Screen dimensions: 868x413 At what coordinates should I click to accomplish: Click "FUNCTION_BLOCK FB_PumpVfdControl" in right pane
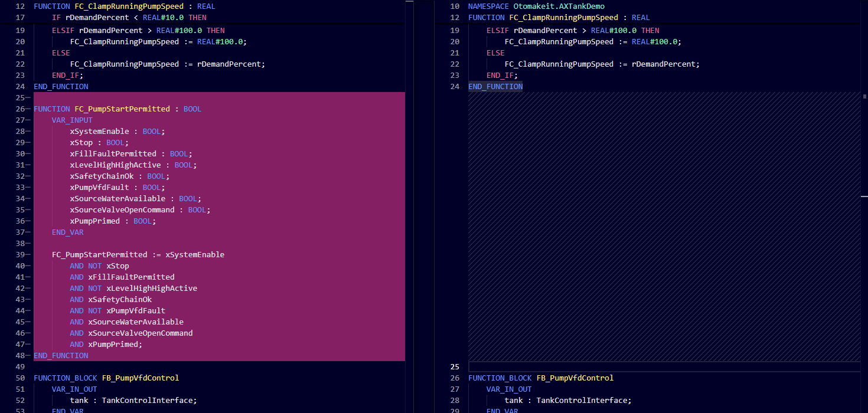[541, 378]
